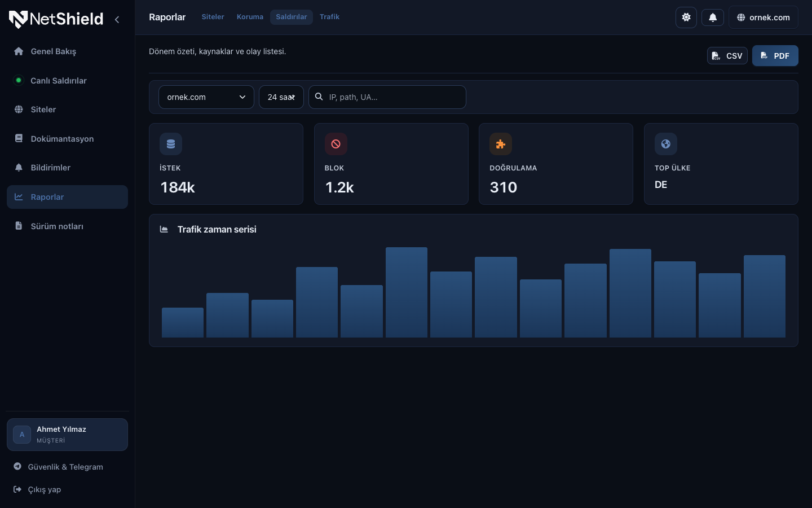The height and width of the screenshot is (508, 812).
Task: Click the blocked icon on the BLOK card
Action: coord(336,144)
